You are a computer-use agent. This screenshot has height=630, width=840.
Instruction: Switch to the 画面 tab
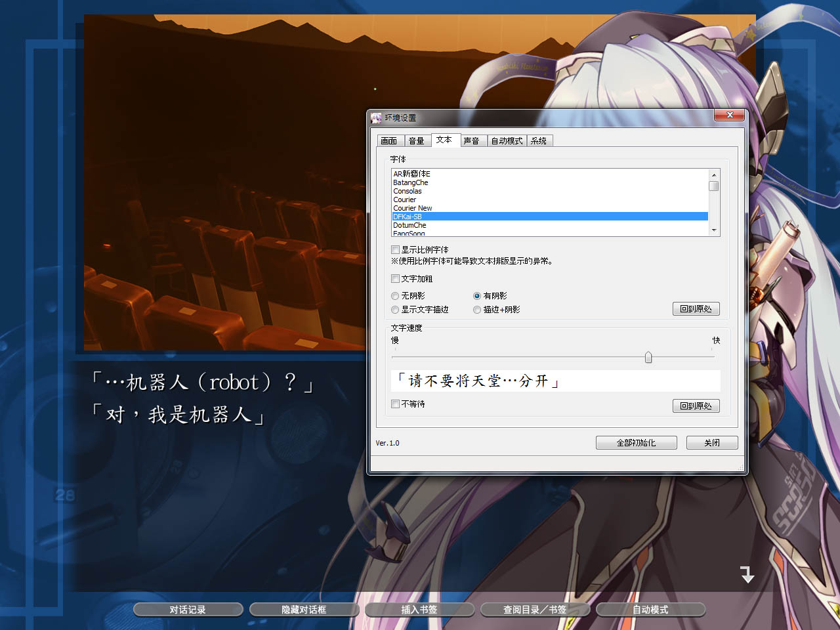click(x=389, y=140)
